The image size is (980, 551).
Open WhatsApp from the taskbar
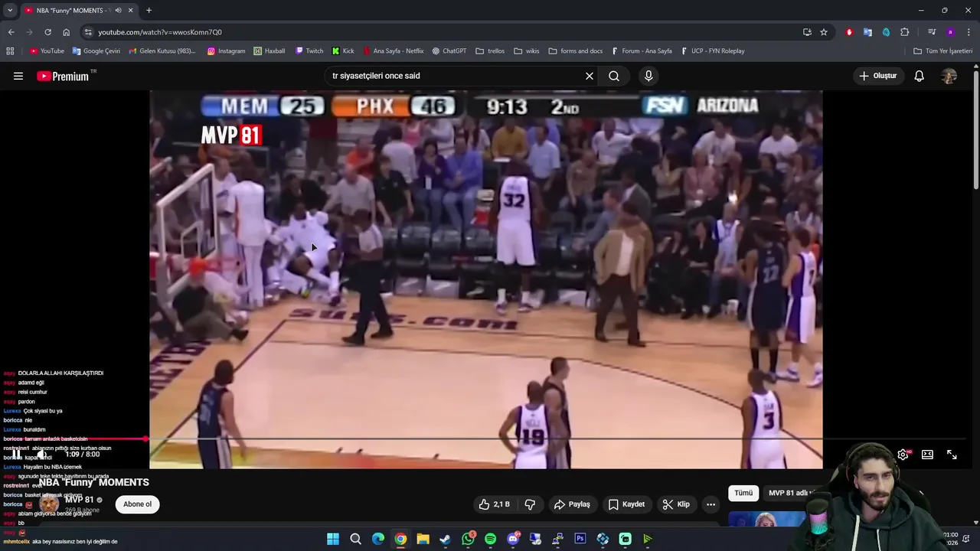468,539
